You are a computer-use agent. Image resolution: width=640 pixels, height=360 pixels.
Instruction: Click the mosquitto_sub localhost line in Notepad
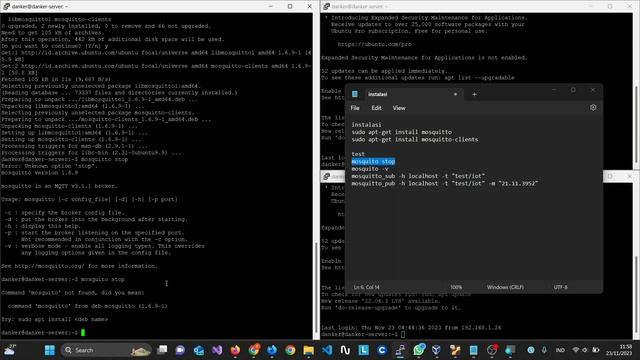point(418,176)
